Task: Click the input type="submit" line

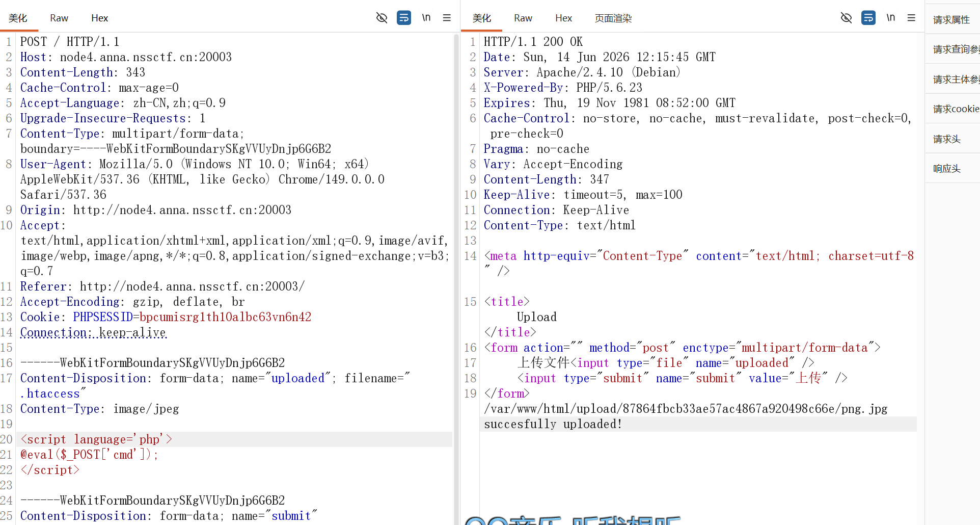Action: point(683,378)
